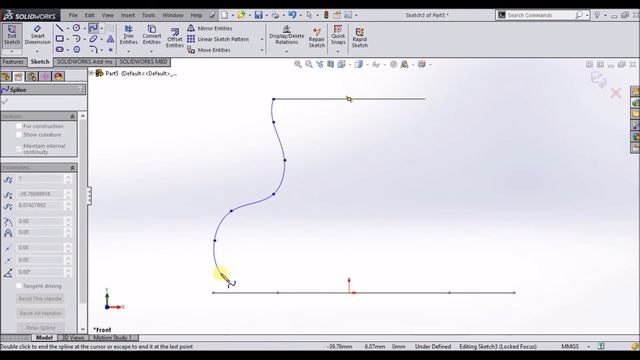The image size is (640, 360).
Task: Open the PropertyManager tab icon
Action: tap(19, 76)
